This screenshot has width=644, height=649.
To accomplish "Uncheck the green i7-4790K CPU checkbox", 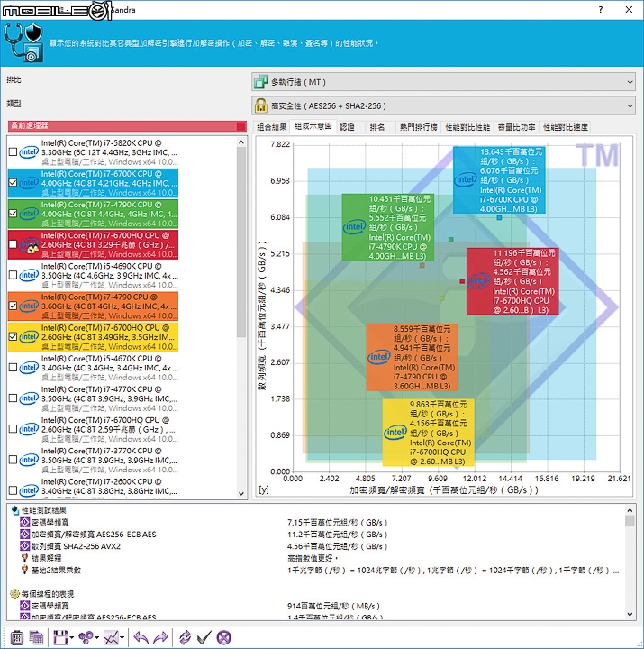I will point(13,214).
